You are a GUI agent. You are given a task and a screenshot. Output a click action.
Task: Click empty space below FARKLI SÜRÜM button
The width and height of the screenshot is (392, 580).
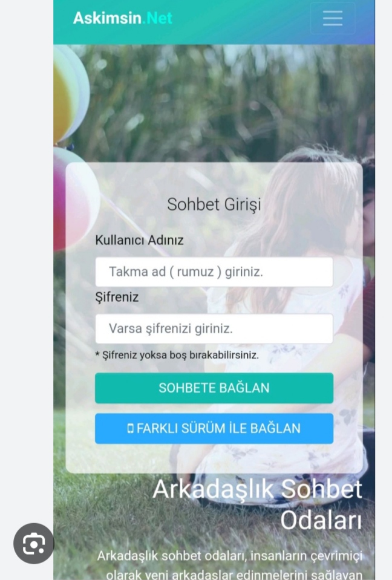coord(214,458)
